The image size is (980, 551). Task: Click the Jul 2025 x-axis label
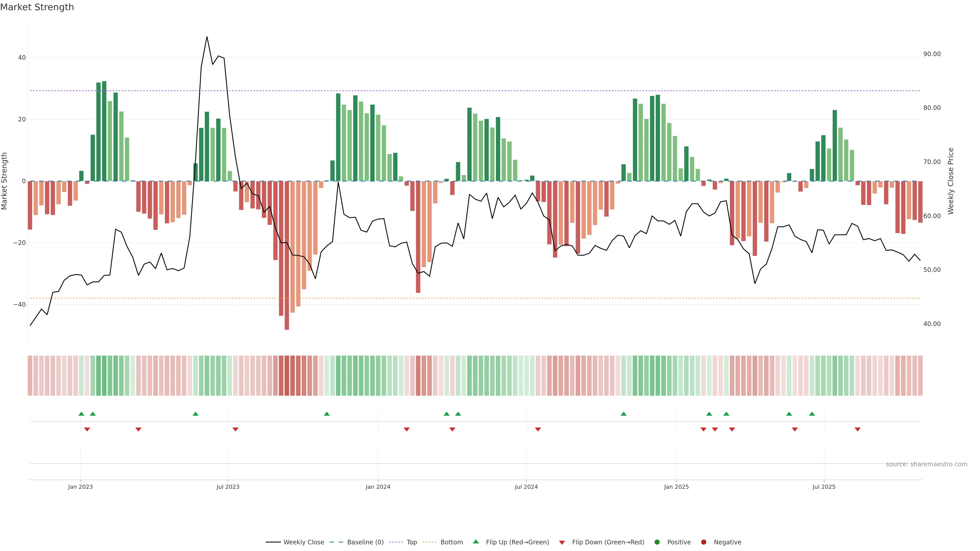[x=824, y=487]
